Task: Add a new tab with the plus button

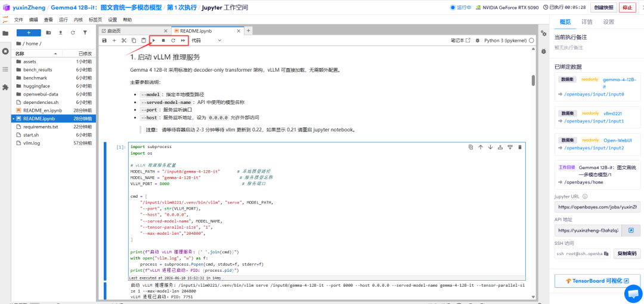Action: coord(249,30)
